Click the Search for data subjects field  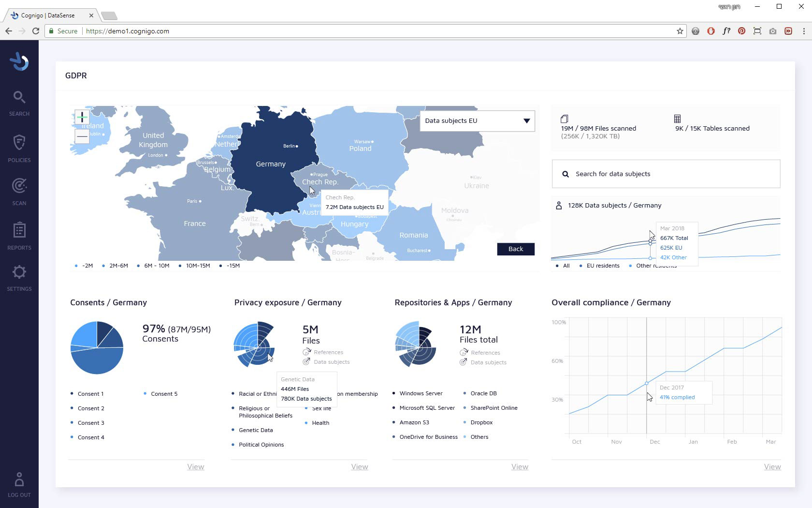pos(666,174)
